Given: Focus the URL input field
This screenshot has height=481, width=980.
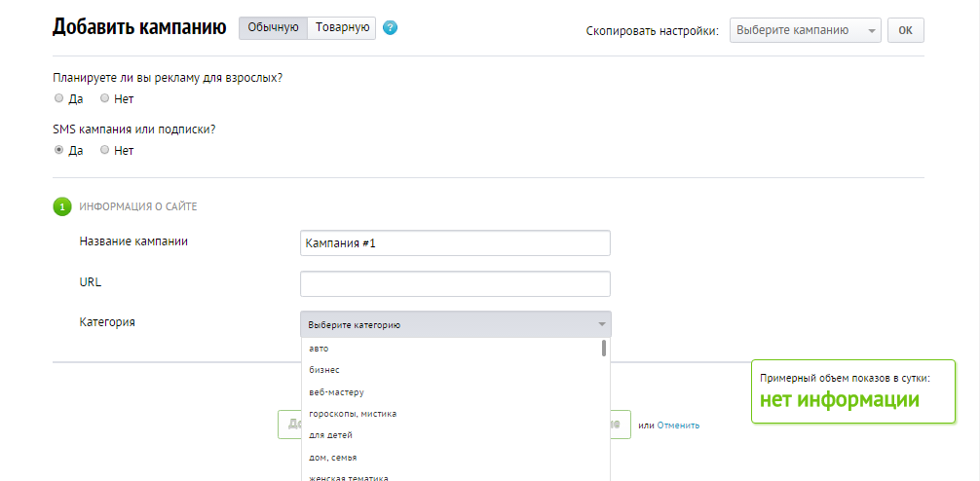Looking at the screenshot, I should click(x=455, y=283).
